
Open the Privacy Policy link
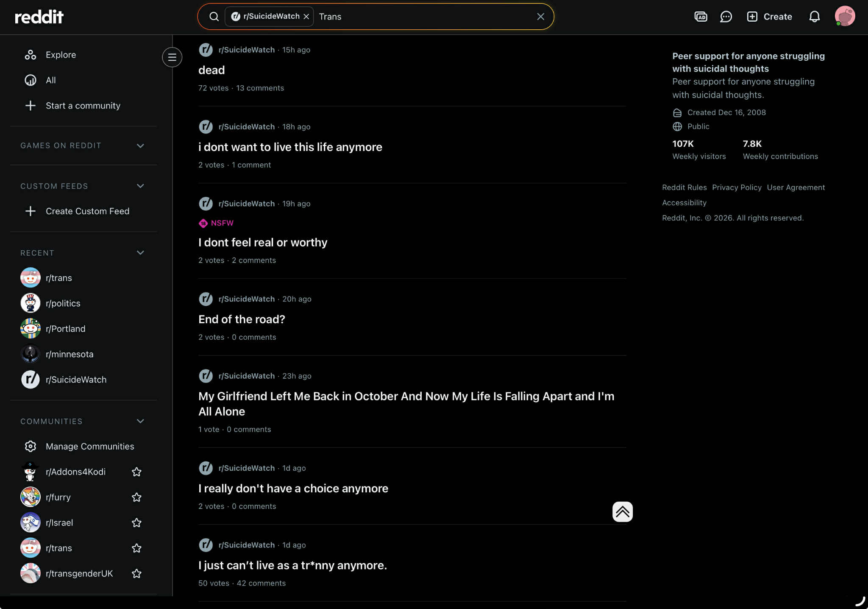(x=737, y=187)
